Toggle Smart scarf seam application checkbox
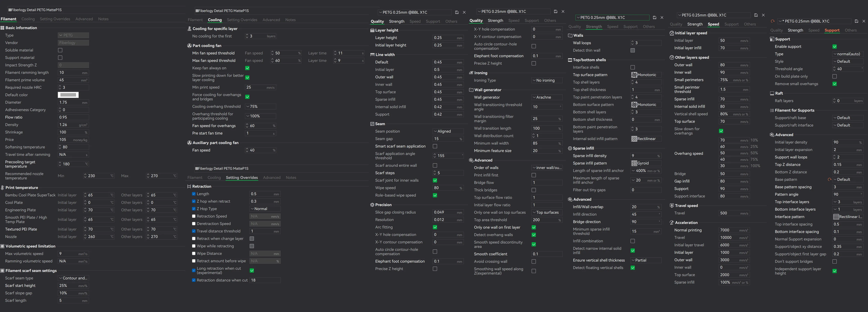This screenshot has height=312, width=868. (x=435, y=146)
